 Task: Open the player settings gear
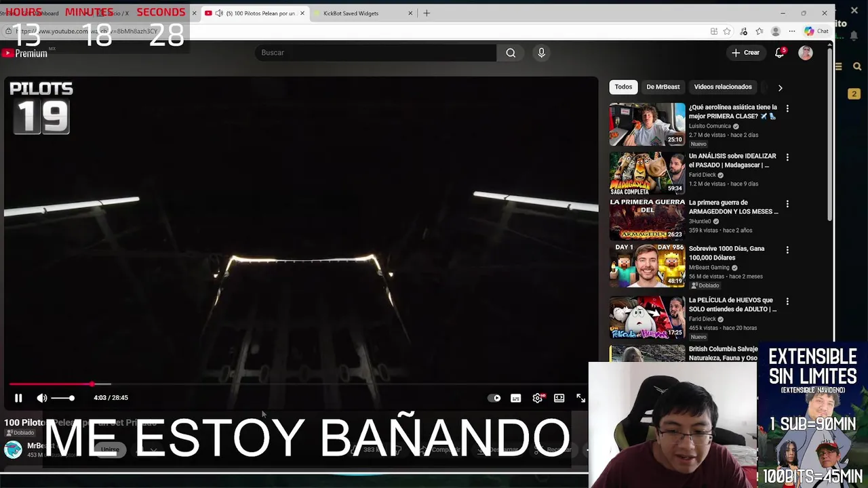click(x=537, y=398)
